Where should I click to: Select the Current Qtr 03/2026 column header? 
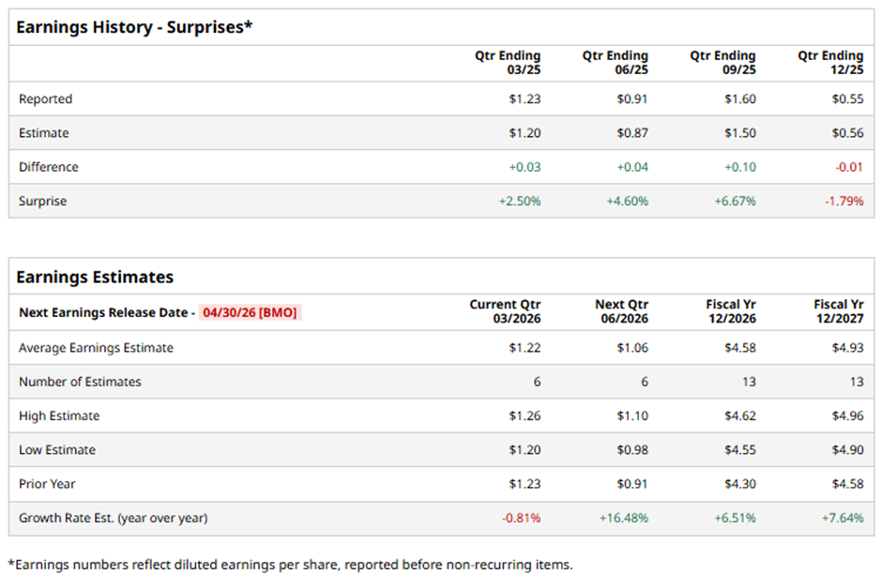click(505, 311)
